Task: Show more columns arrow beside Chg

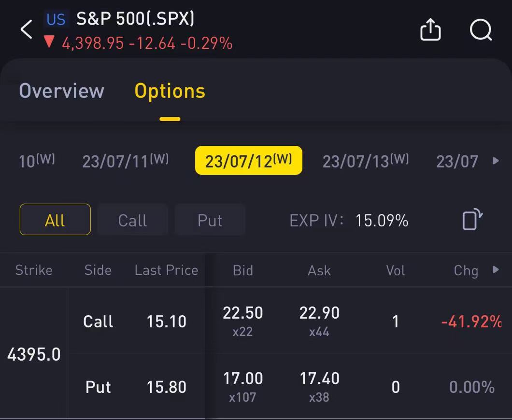Action: click(x=496, y=270)
